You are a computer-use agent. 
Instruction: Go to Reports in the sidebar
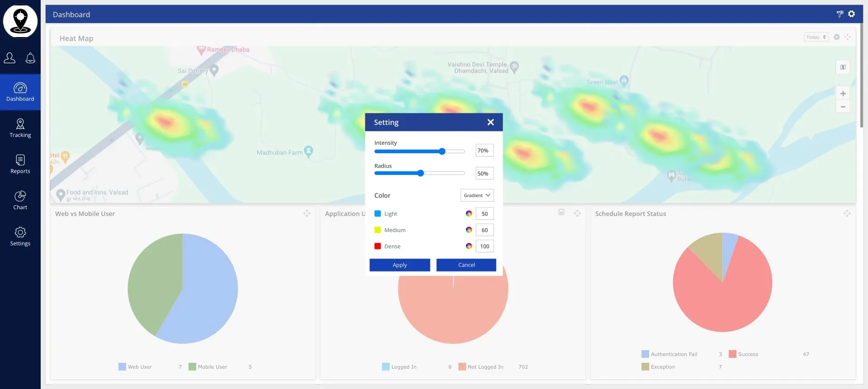point(20,164)
